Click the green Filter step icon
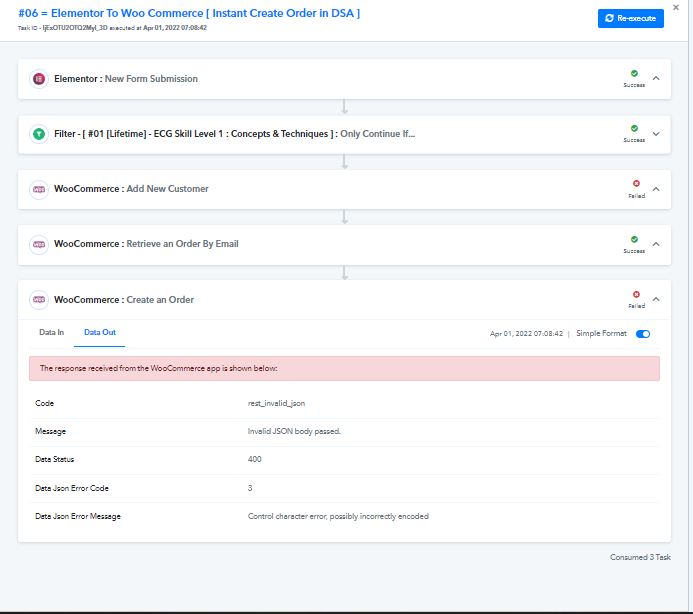 click(39, 134)
